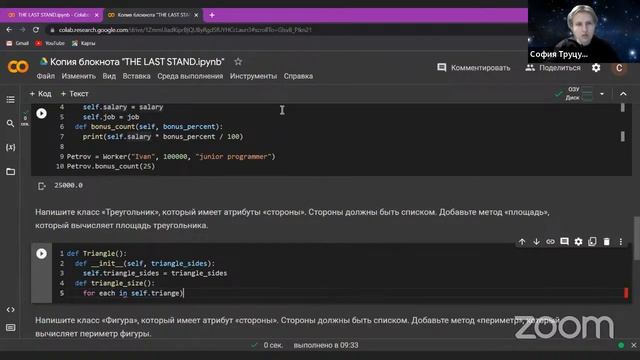Add a comment to the Triangle cell
640x360 pixels.
coord(564,242)
